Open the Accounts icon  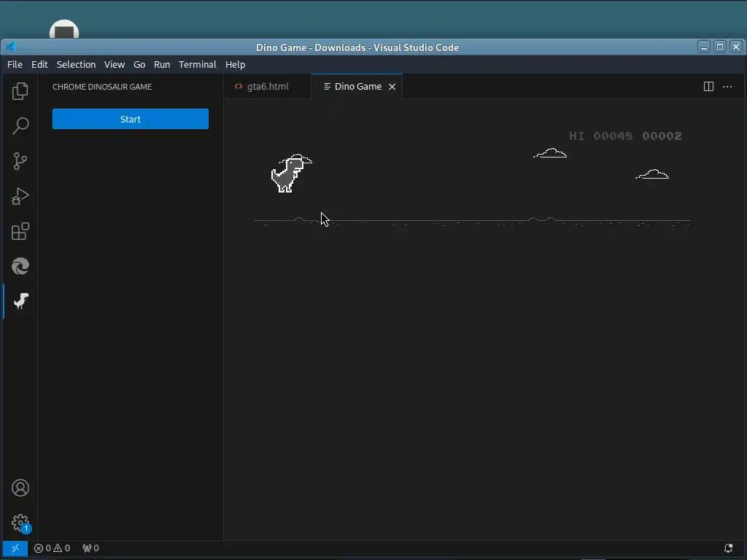(20, 488)
